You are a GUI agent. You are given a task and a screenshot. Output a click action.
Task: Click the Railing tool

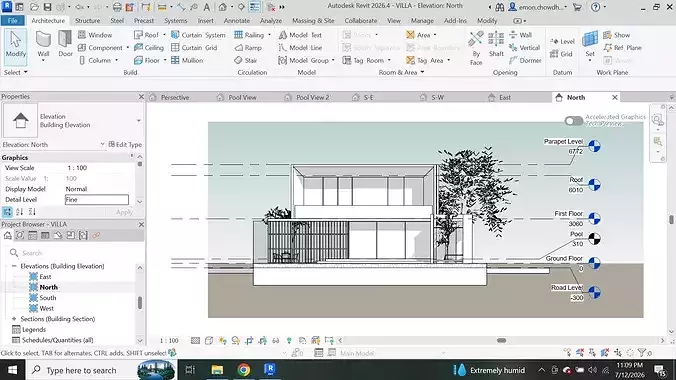coord(249,35)
